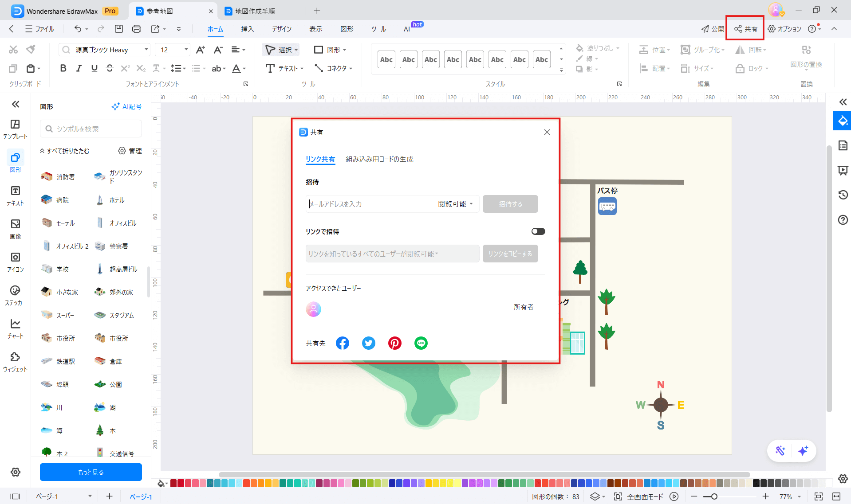This screenshot has width=851, height=504.
Task: Pick the red swatch in the color palette
Action: click(x=181, y=483)
